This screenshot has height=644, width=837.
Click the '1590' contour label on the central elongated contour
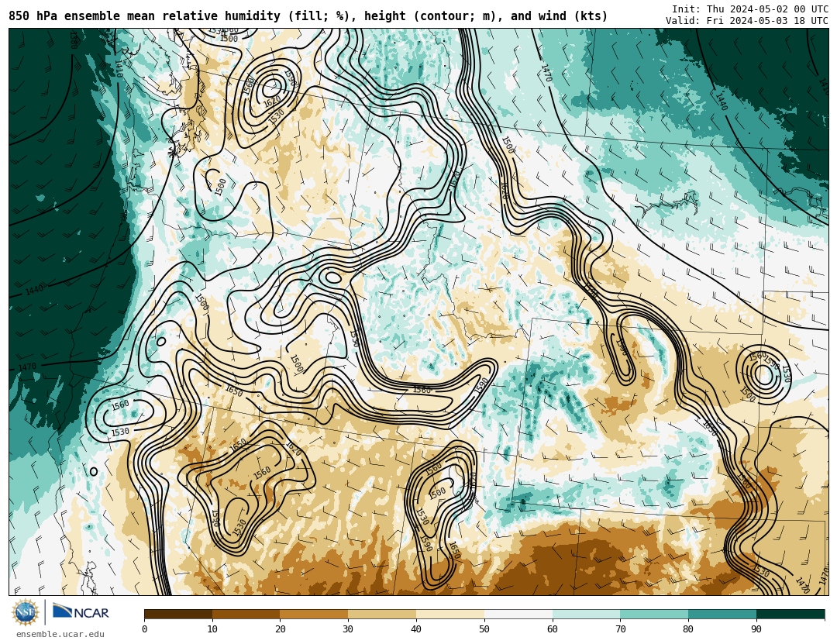(481, 385)
